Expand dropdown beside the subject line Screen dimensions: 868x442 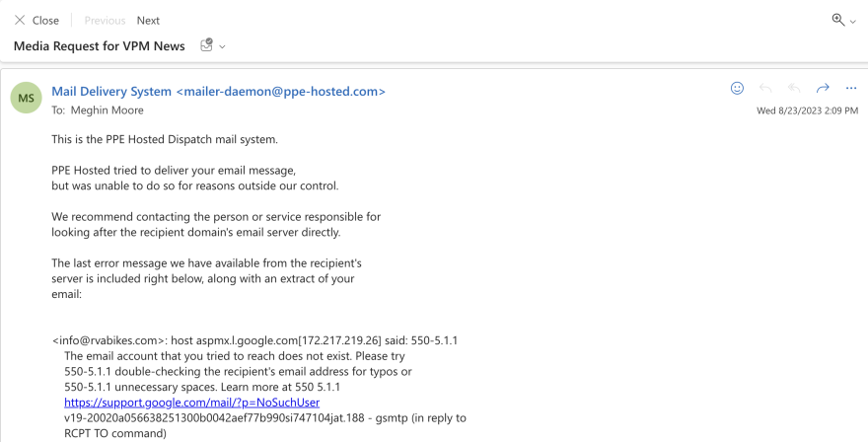coord(222,46)
